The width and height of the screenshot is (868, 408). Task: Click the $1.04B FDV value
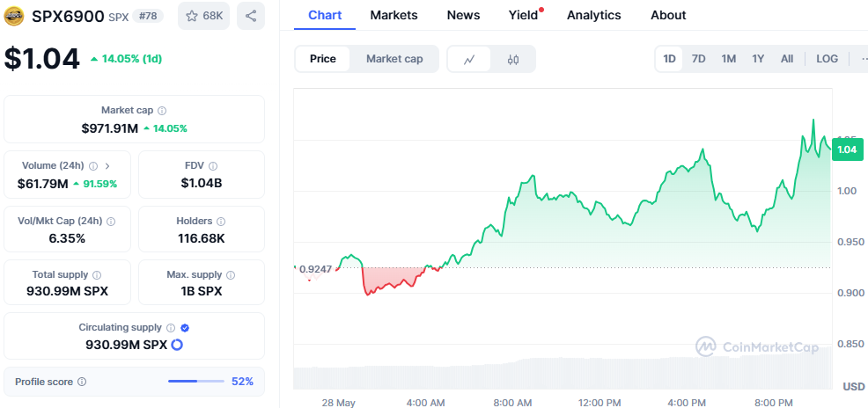[202, 183]
